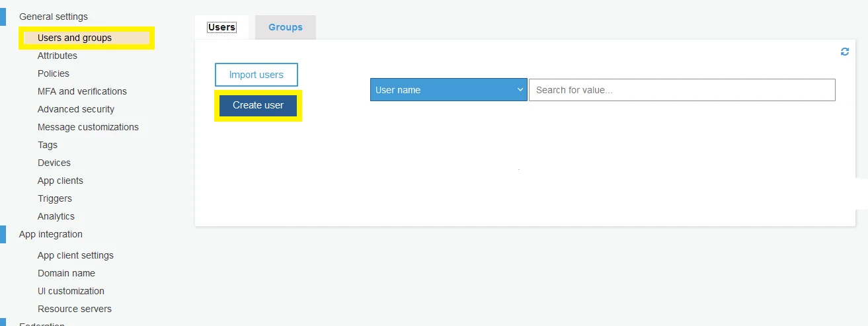
Task: Select the General settings section heading
Action: (x=54, y=17)
